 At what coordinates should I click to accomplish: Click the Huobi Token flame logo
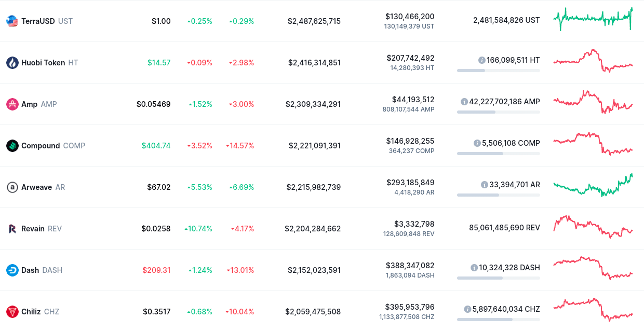pos(12,63)
